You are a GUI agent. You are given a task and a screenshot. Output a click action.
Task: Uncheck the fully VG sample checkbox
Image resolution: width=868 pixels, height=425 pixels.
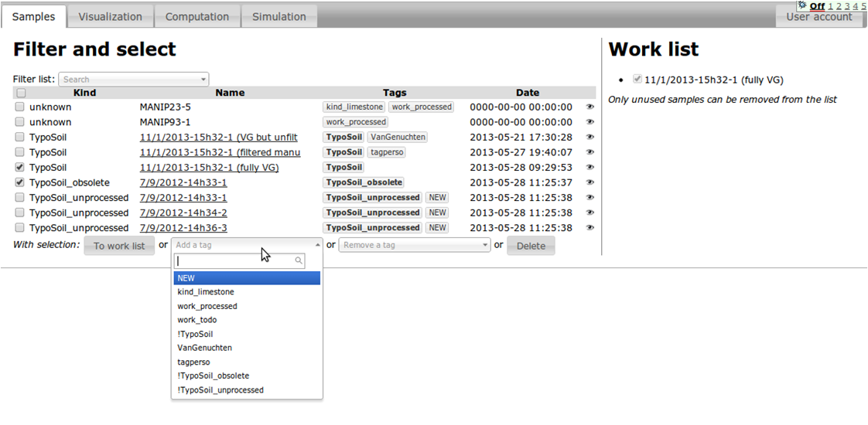[20, 167]
